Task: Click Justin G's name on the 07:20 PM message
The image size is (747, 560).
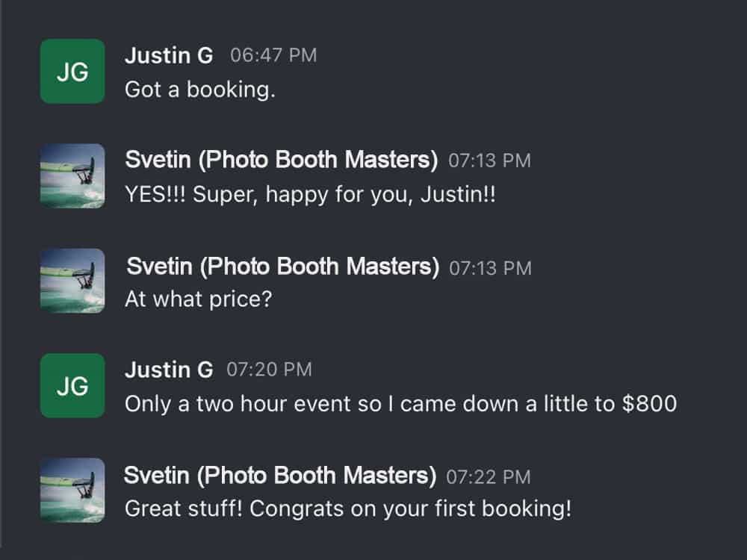Action: tap(169, 370)
